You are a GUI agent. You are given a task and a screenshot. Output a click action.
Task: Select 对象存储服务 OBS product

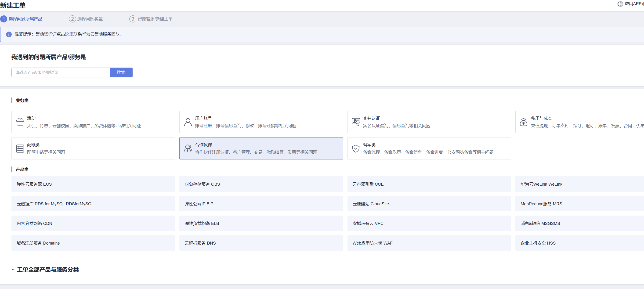(261, 184)
